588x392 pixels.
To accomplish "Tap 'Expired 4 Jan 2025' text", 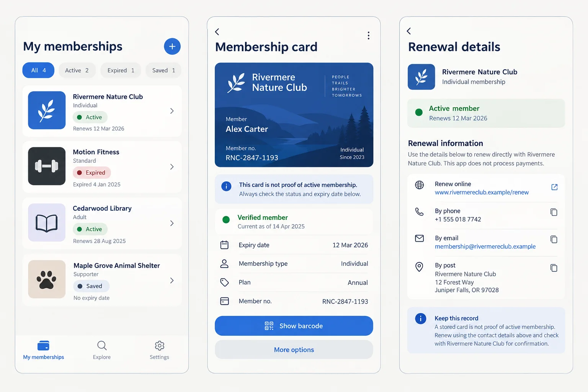I will [x=96, y=185].
